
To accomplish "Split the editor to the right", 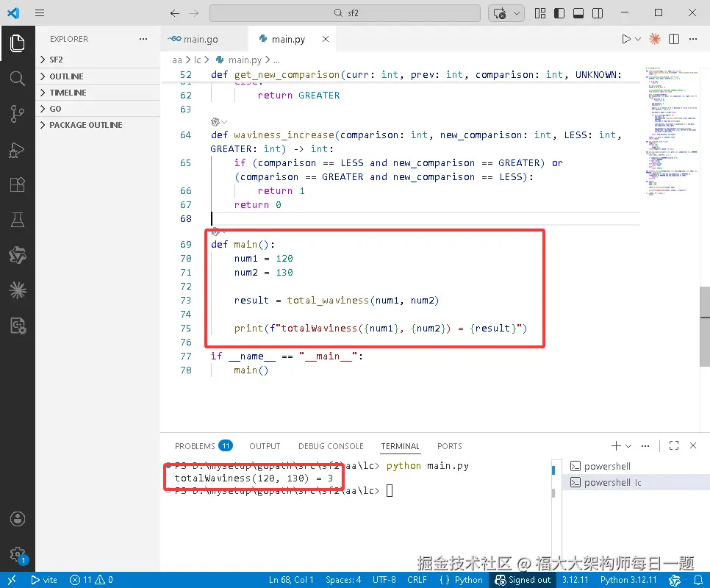I will [x=674, y=39].
